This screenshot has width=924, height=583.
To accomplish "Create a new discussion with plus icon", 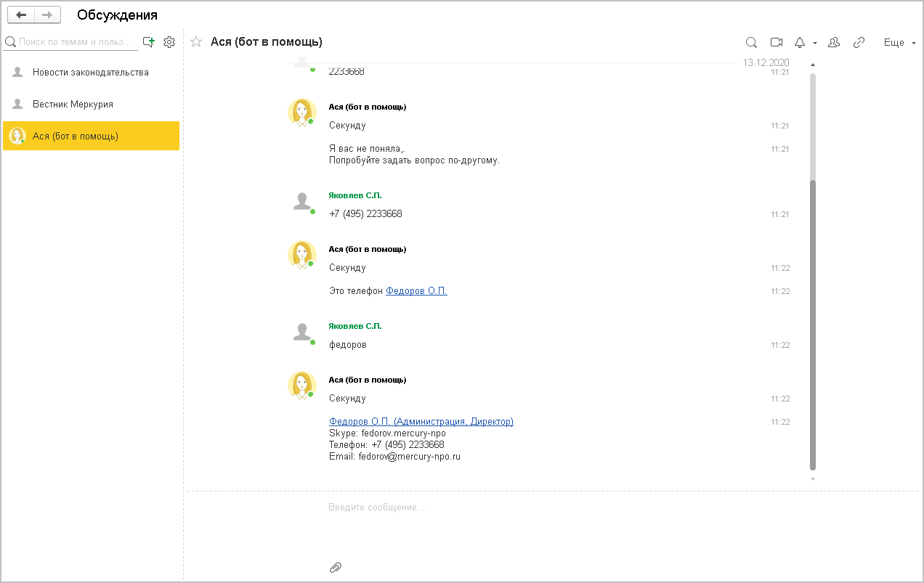I will pyautogui.click(x=149, y=42).
